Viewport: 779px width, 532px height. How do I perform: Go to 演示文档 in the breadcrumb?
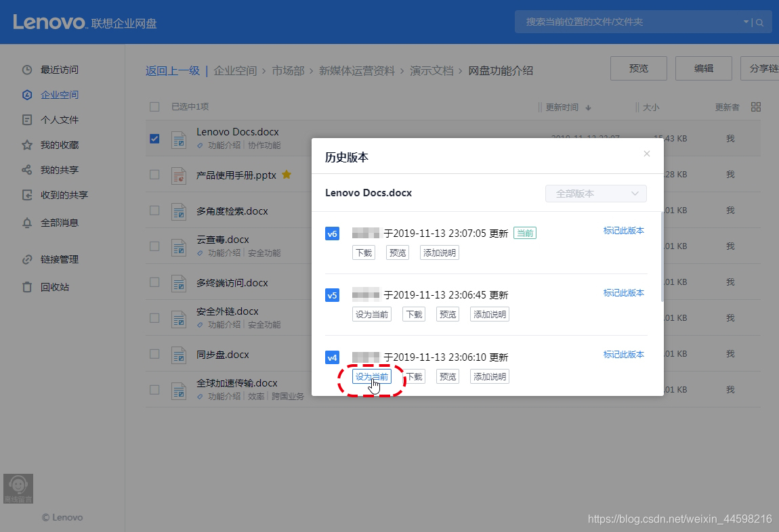[x=431, y=71]
